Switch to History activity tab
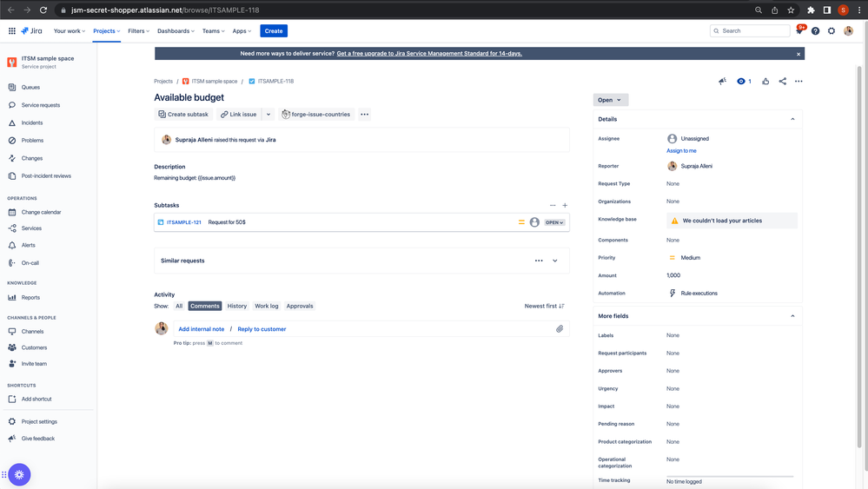 click(x=237, y=306)
